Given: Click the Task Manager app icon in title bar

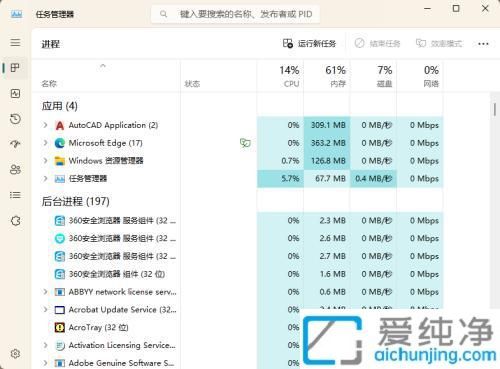Looking at the screenshot, I should pos(16,14).
